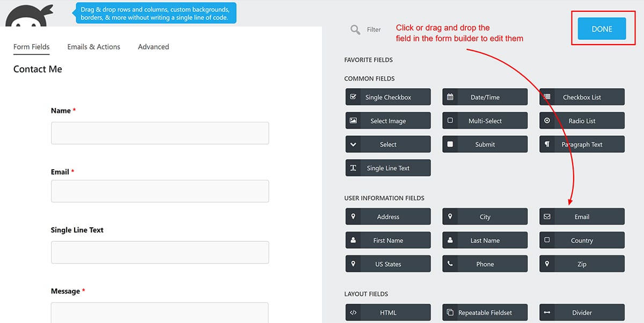
Task: Select the Date/Time calendar icon field
Action: pyautogui.click(x=450, y=97)
